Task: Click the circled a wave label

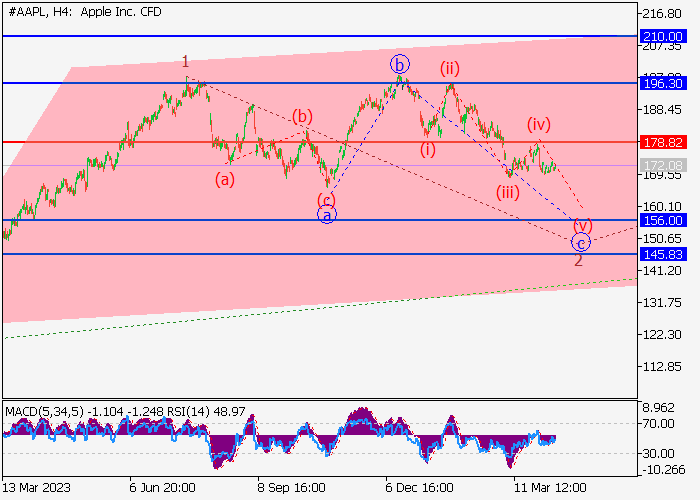Action: 327,215
